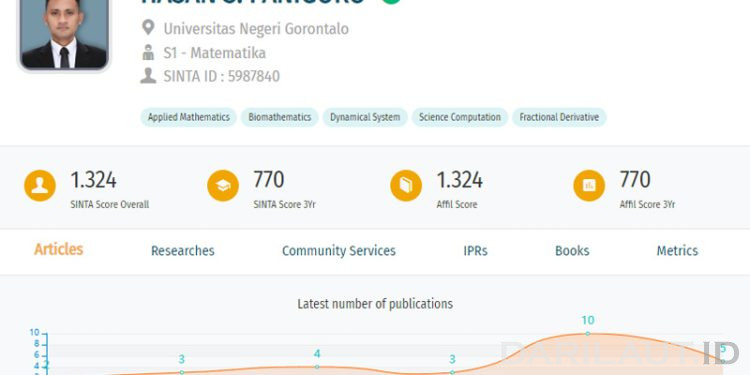Select the Dynamical System subject tag
The width and height of the screenshot is (750, 375).
pyautogui.click(x=365, y=117)
